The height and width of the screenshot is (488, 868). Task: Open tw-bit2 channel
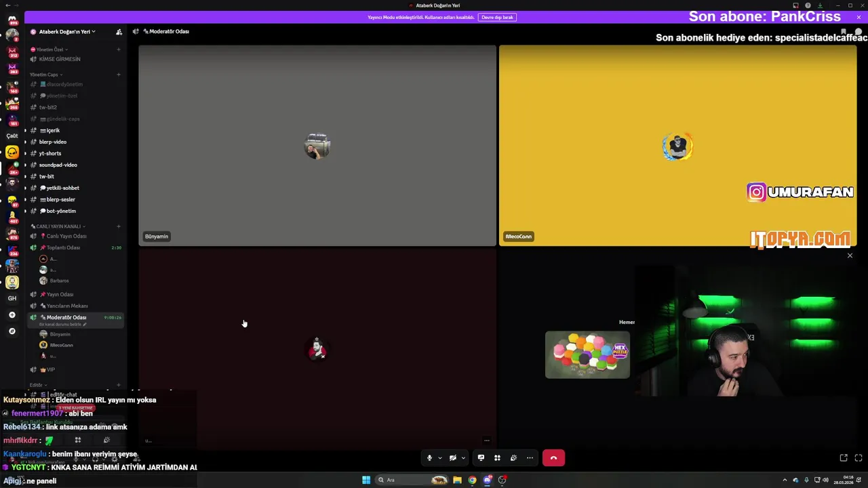75,107
